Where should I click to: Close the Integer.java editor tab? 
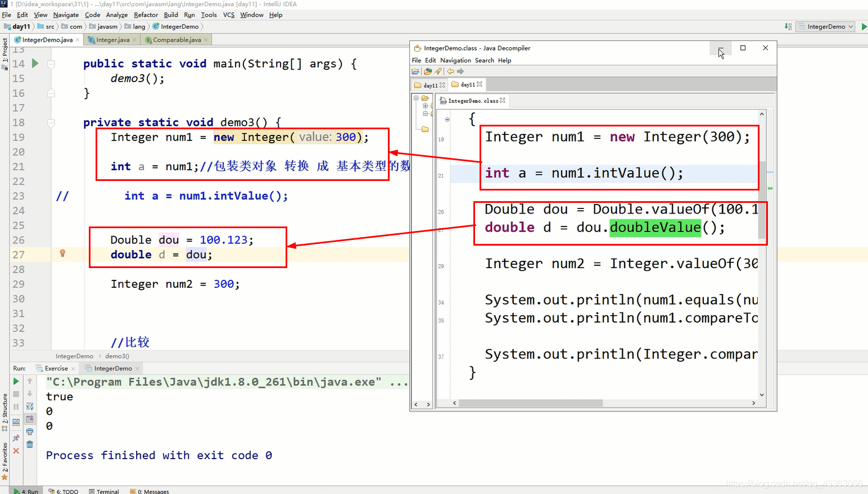(134, 40)
